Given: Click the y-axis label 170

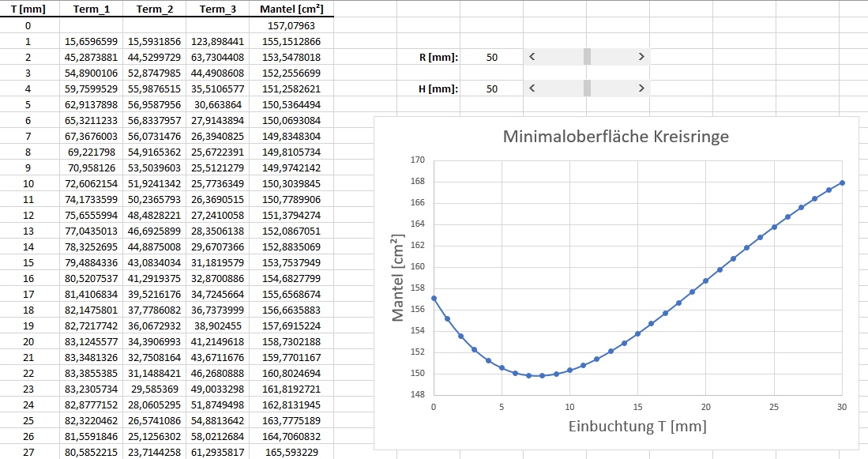Looking at the screenshot, I should click(417, 160).
